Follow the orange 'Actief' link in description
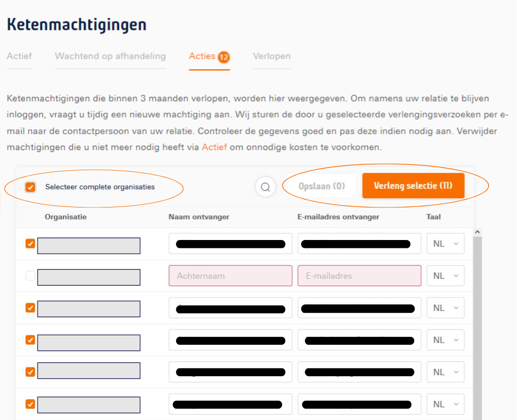Image resolution: width=517 pixels, height=420 pixels. tap(214, 147)
